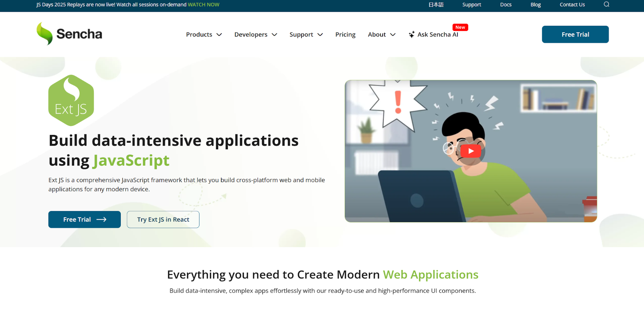Open the video thumbnail of the frustrated developer
The height and width of the screenshot is (309, 644).
coord(471,151)
